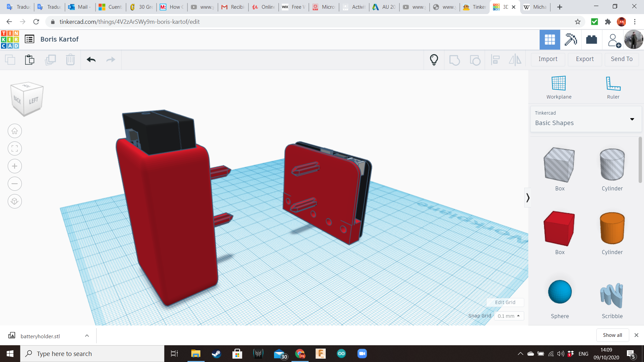Pick the red solid Box shape
Viewport: 644px width, 362px height.
pyautogui.click(x=559, y=229)
